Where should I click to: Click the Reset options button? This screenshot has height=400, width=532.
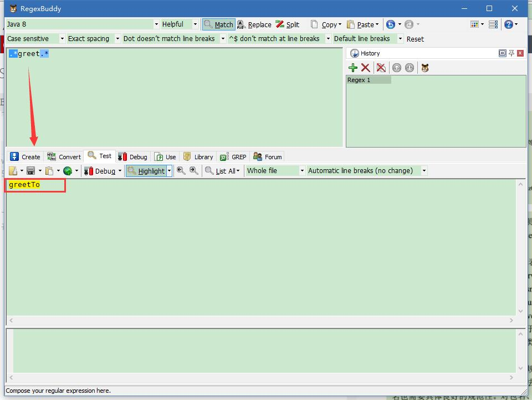pos(415,39)
